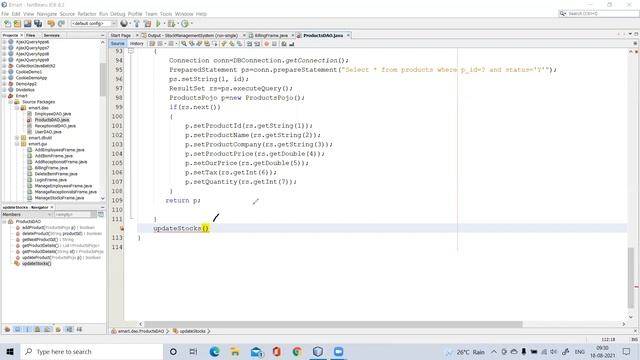The width and height of the screenshot is (640, 360).
Task: Click the Profile Project toolbar icon
Action: coord(185,24)
